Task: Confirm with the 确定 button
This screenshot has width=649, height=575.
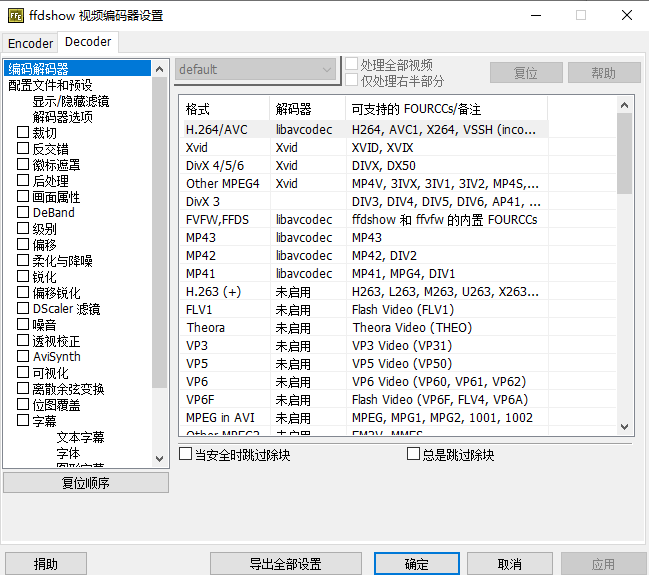Action: pyautogui.click(x=417, y=563)
